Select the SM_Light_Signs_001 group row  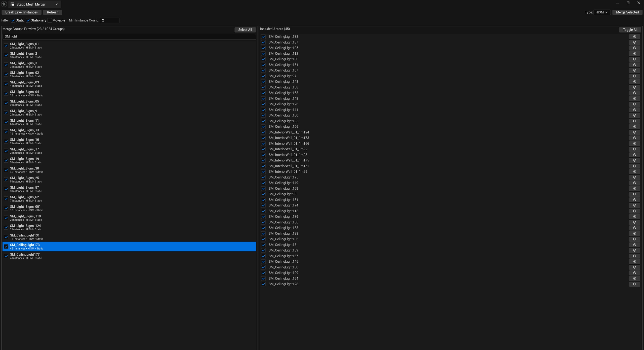(129, 208)
